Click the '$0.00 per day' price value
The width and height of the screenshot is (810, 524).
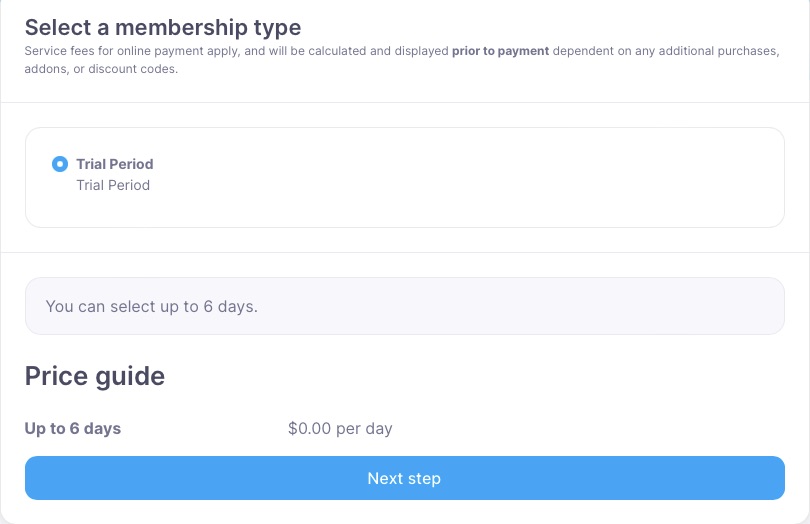[x=340, y=428]
